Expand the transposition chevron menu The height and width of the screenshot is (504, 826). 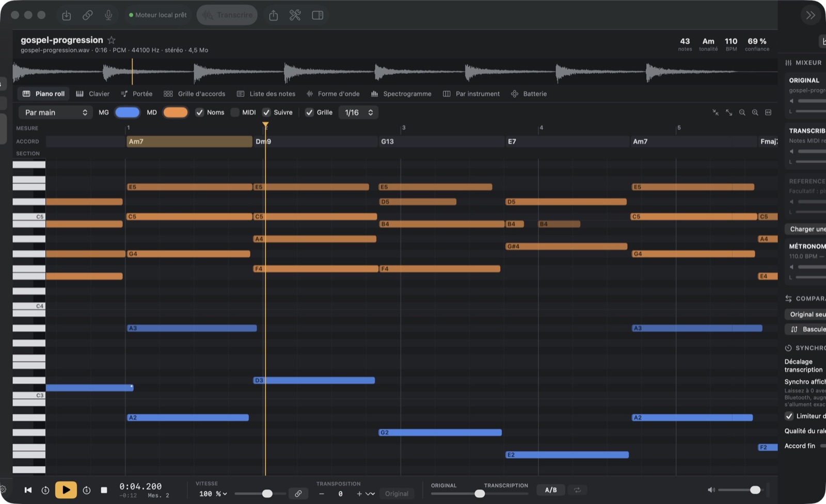click(x=370, y=494)
